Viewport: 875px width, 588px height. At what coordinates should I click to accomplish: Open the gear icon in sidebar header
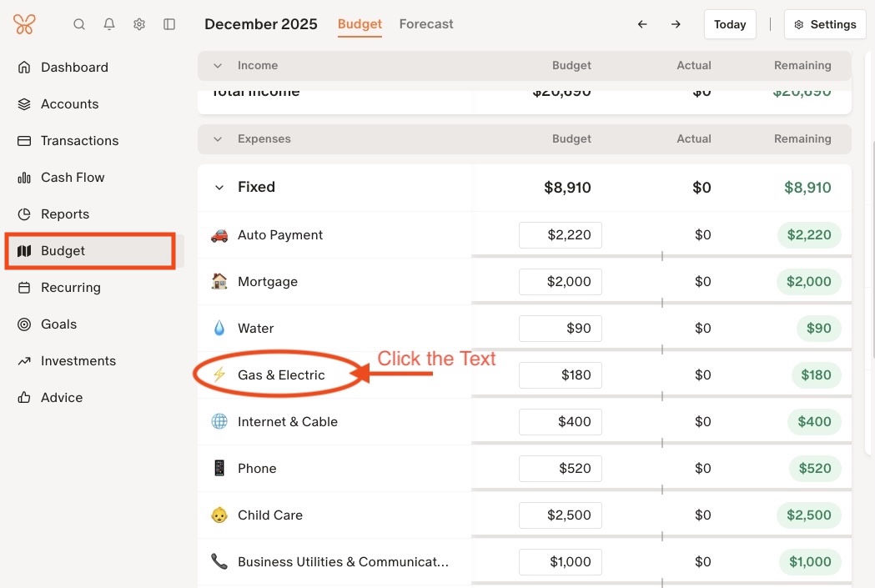(x=139, y=24)
